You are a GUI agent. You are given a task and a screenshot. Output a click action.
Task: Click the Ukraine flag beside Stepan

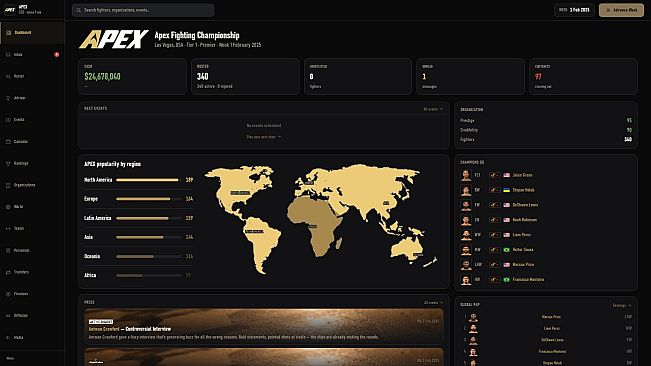(507, 190)
